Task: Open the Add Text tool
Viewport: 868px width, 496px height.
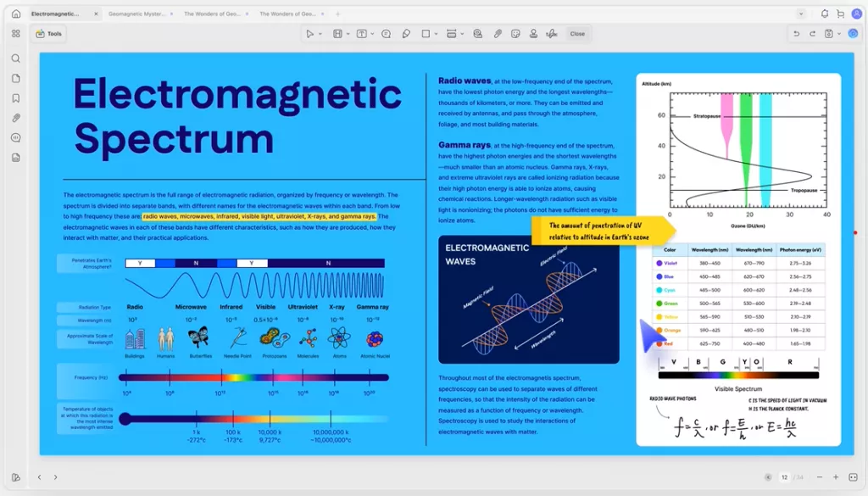Action: [361, 33]
